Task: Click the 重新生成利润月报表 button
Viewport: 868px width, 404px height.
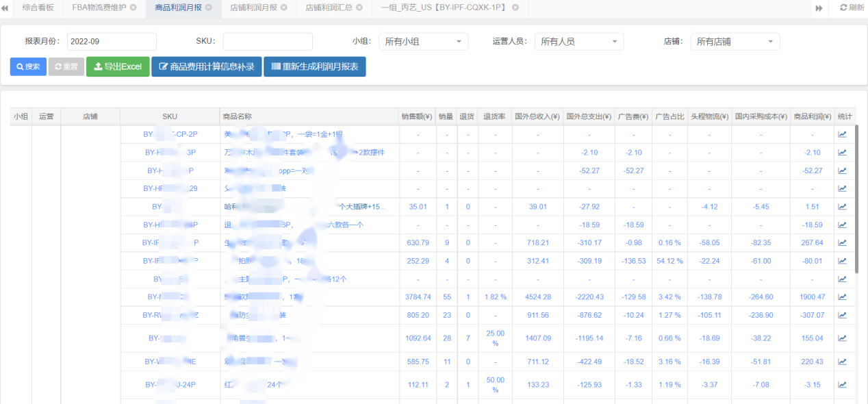Action: pos(315,66)
